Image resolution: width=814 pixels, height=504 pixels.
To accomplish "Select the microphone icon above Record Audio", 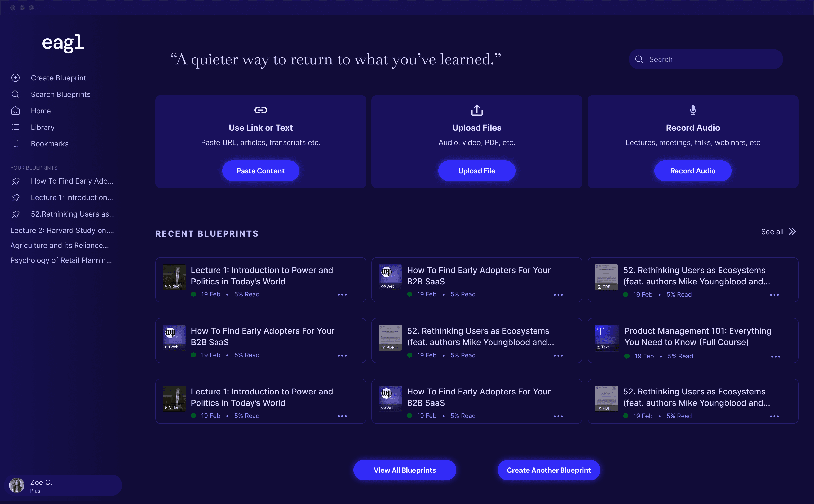I will 693,110.
